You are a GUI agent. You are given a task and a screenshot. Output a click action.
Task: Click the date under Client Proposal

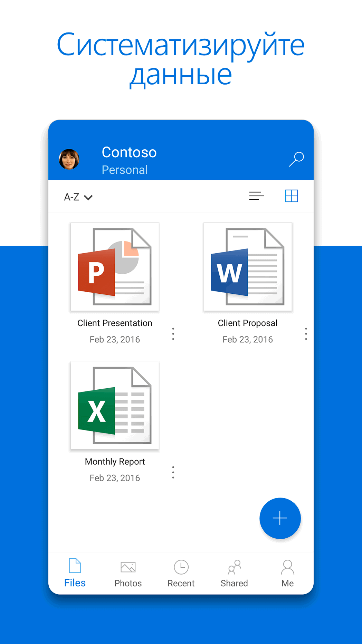click(248, 340)
